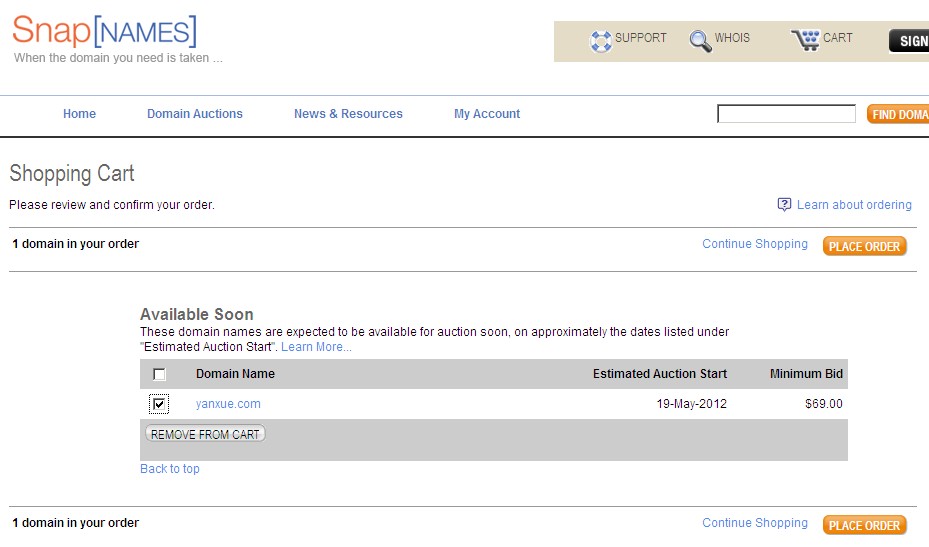929x547 pixels.
Task: Click the Domain Name column header
Action: pos(235,373)
